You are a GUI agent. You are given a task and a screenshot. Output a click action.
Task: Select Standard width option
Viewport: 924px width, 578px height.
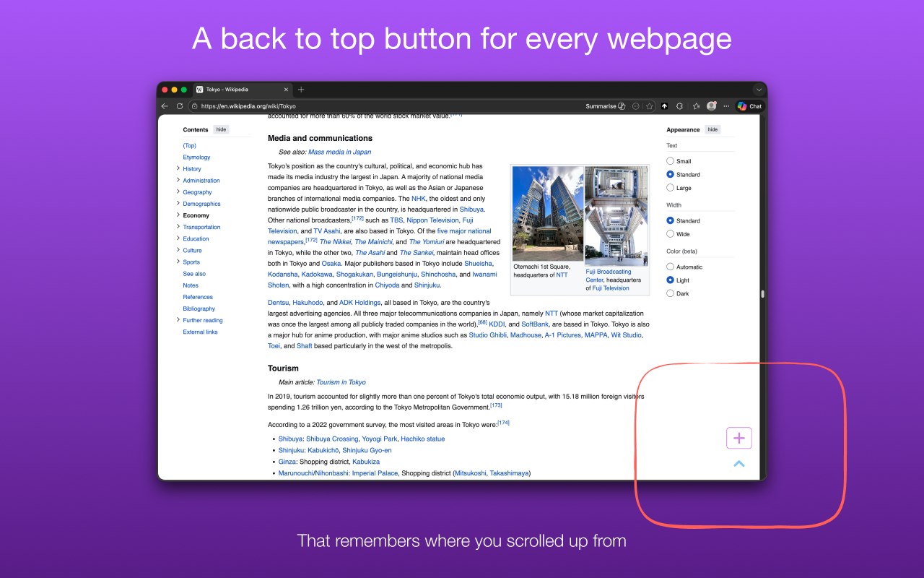click(x=670, y=220)
